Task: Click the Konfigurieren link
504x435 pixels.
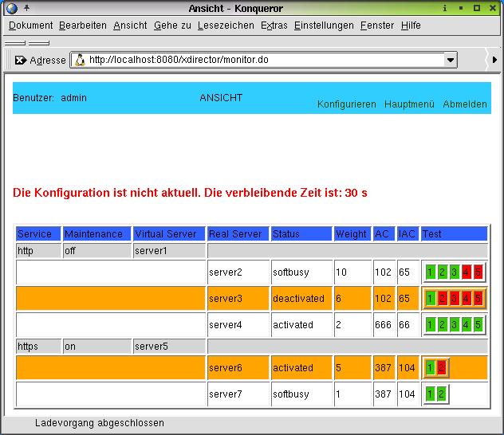Action: (x=346, y=104)
